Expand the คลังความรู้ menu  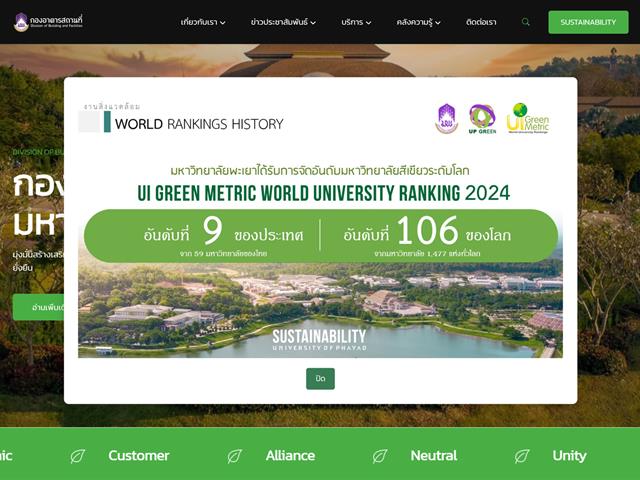coord(418,22)
